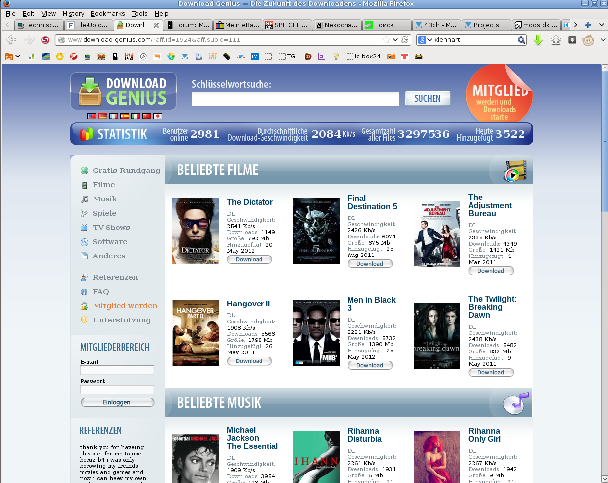Viewport: 608px width, 483px height.
Task: Click Download button under Final Destination 5
Action: [x=370, y=264]
